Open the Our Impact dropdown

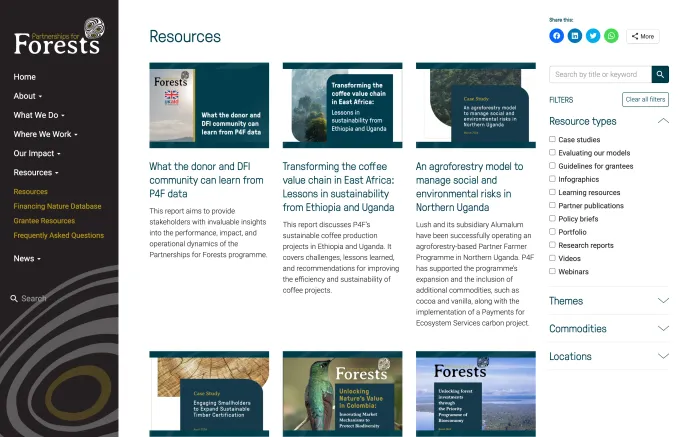(37, 154)
